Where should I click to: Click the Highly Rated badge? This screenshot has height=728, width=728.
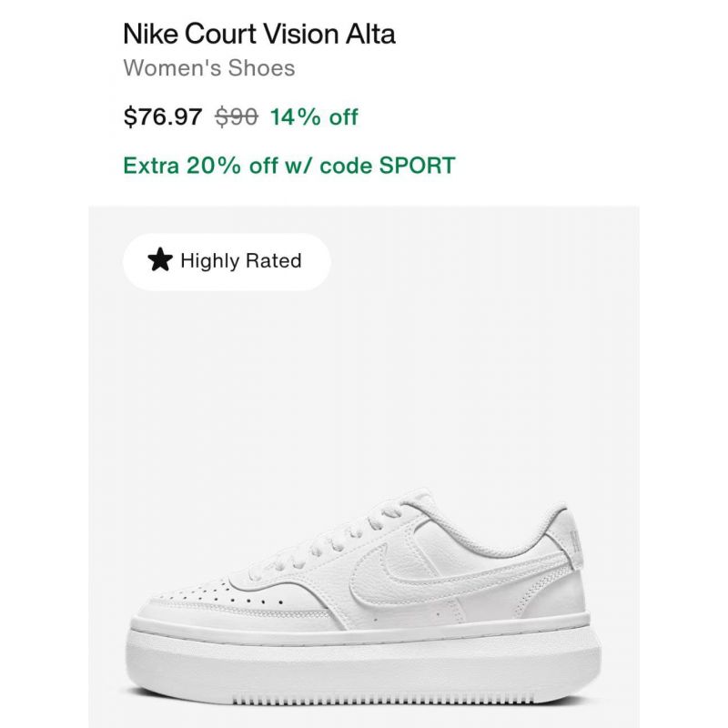click(x=227, y=261)
